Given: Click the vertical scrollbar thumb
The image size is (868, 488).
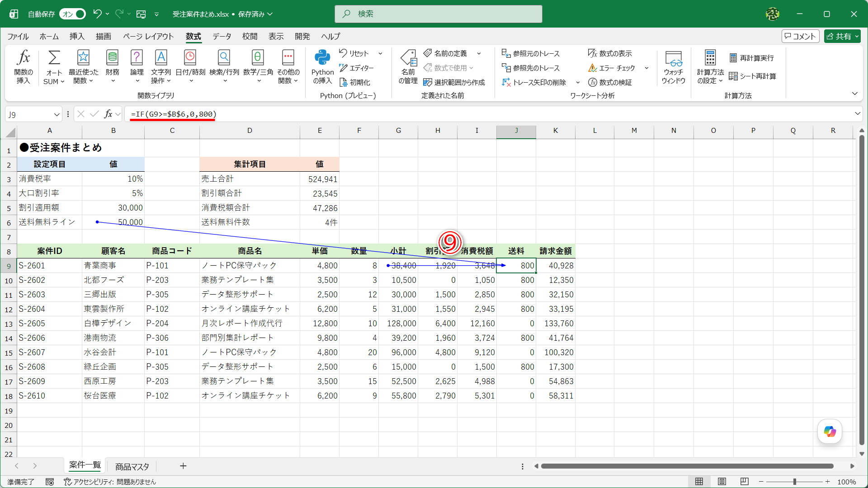Looking at the screenshot, I should 862,289.
